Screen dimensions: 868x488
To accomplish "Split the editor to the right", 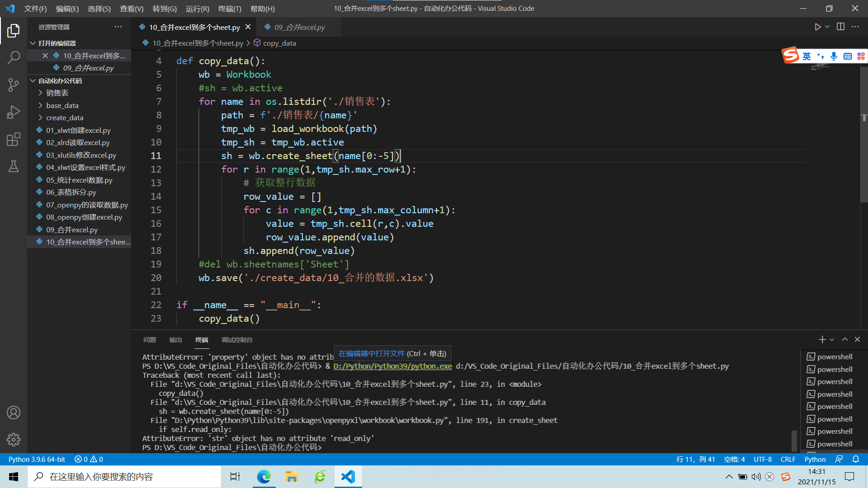I will pos(840,27).
